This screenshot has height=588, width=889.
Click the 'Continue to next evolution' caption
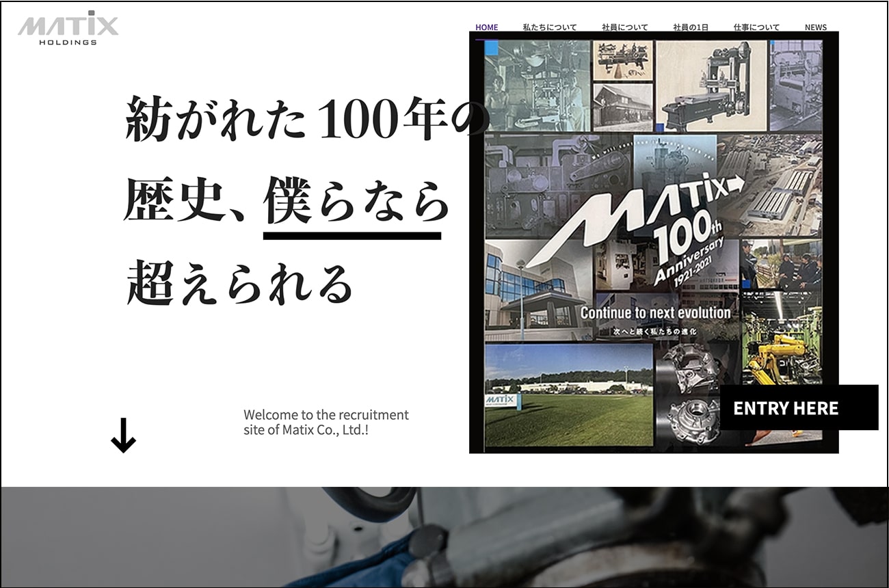click(655, 313)
